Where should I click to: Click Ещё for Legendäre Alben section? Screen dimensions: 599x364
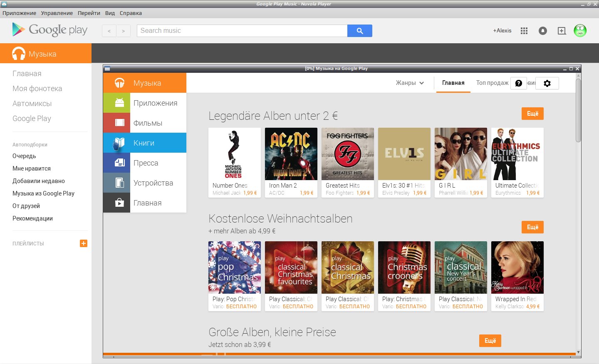532,114
